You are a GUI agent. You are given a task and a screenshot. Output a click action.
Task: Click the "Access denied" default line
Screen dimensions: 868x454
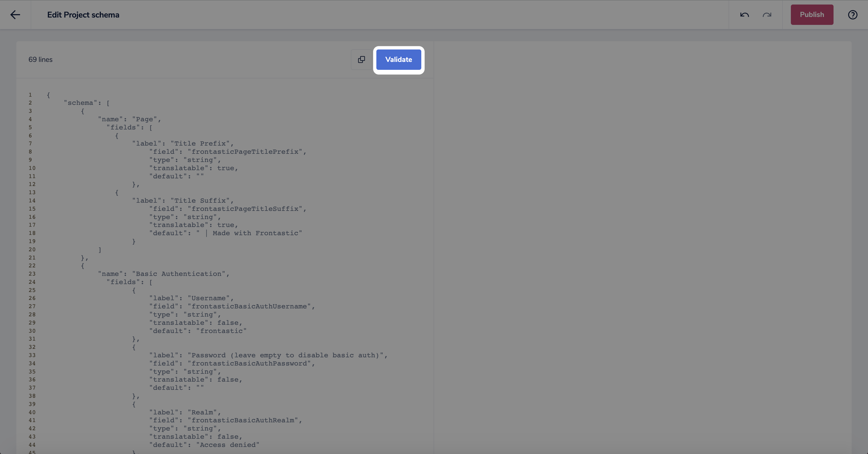tap(204, 445)
